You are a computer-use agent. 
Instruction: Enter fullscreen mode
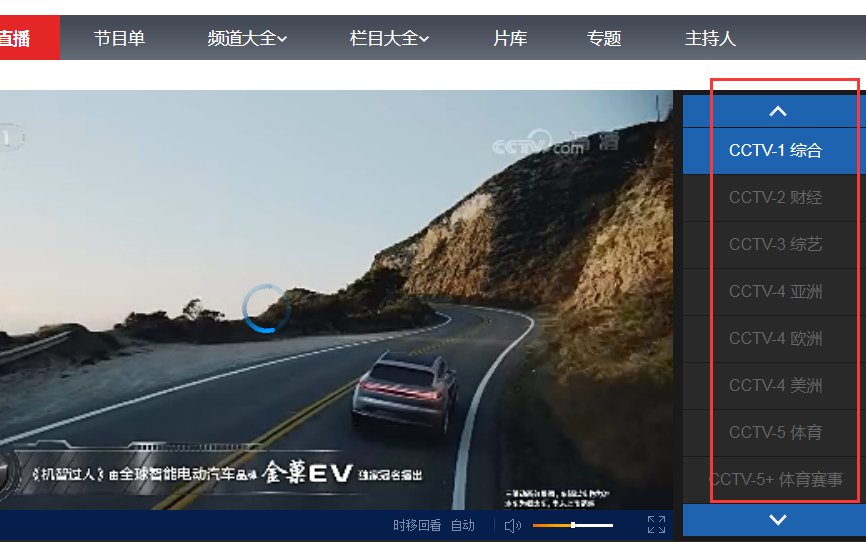click(656, 524)
